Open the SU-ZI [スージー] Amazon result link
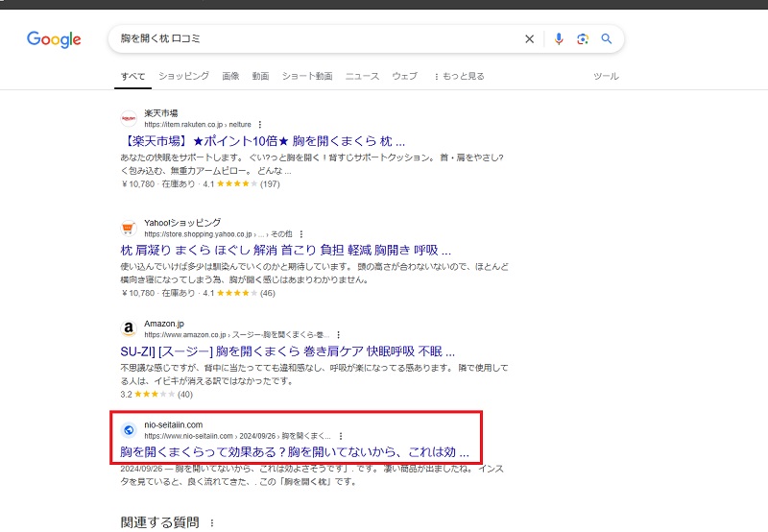This screenshot has height=532, width=768. pos(287,351)
